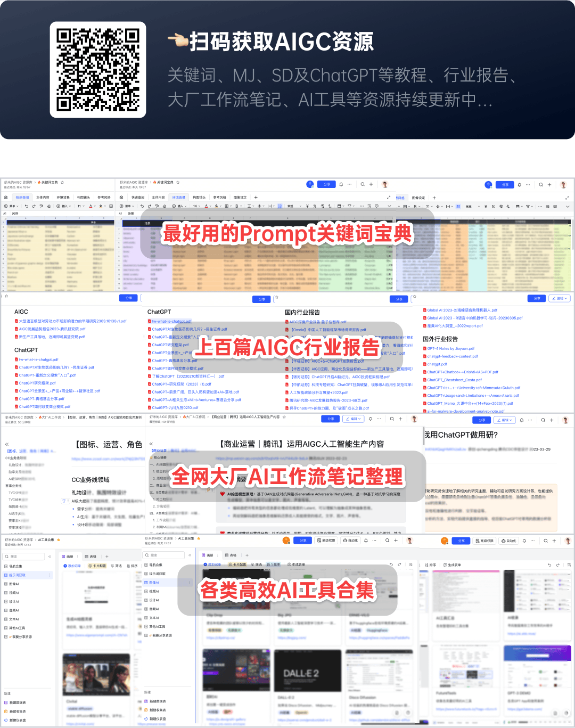Image resolution: width=575 pixels, height=728 pixels.
Task: Open 卡片配置 in middle AI工具合集 toolbar
Action: click(237, 565)
